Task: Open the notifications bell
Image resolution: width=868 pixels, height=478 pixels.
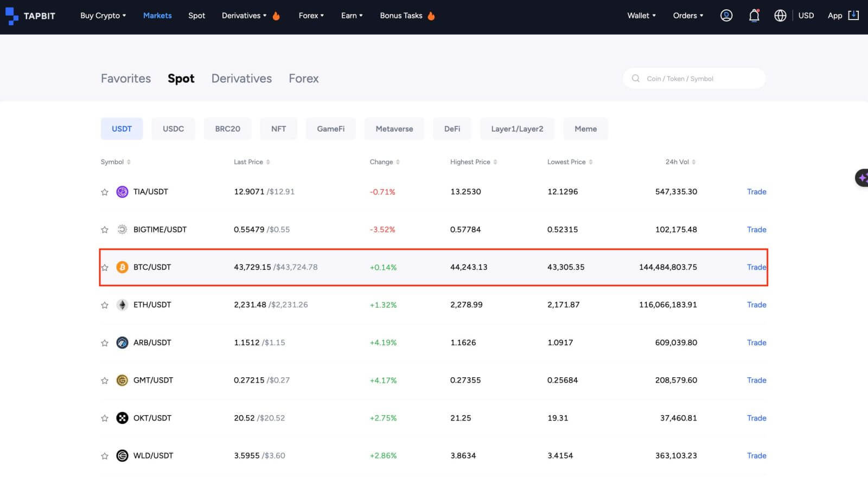Action: 754,16
